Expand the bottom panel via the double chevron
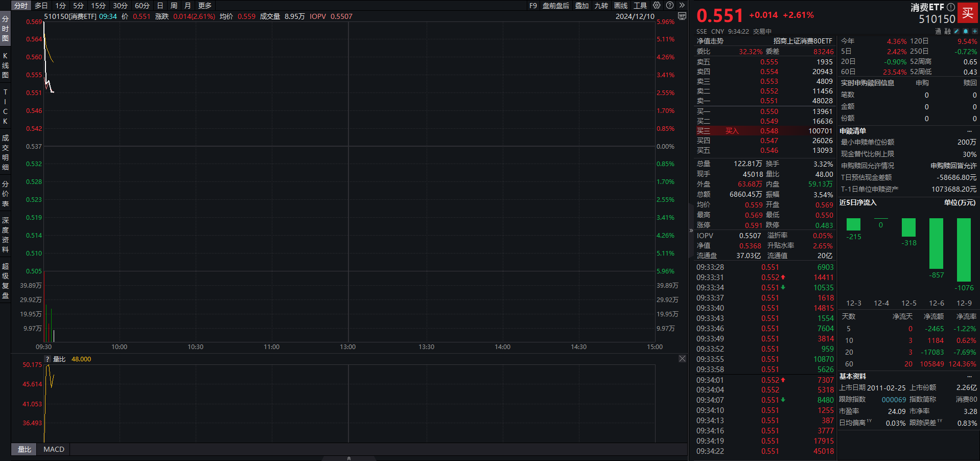The height and width of the screenshot is (461, 980). click(x=349, y=458)
